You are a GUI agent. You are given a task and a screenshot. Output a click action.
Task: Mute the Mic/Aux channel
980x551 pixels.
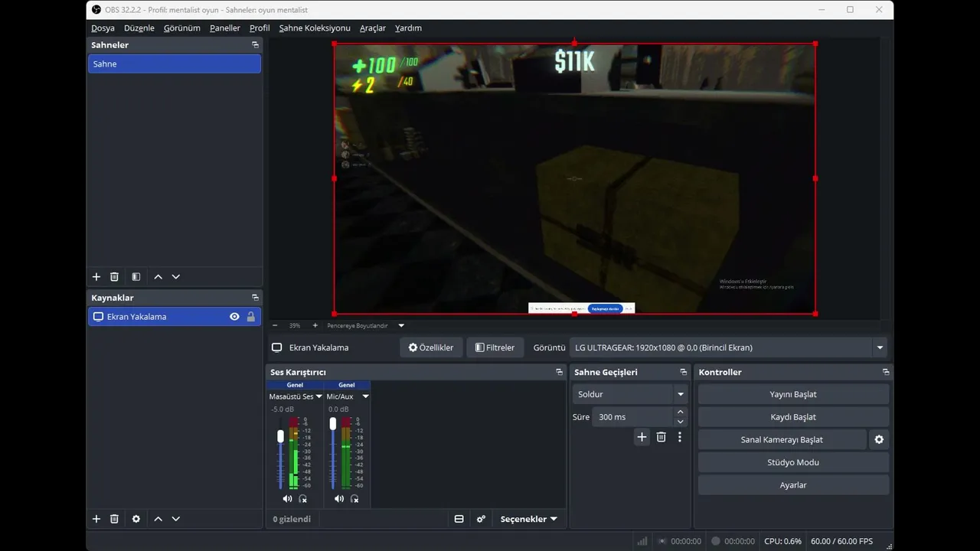point(339,499)
